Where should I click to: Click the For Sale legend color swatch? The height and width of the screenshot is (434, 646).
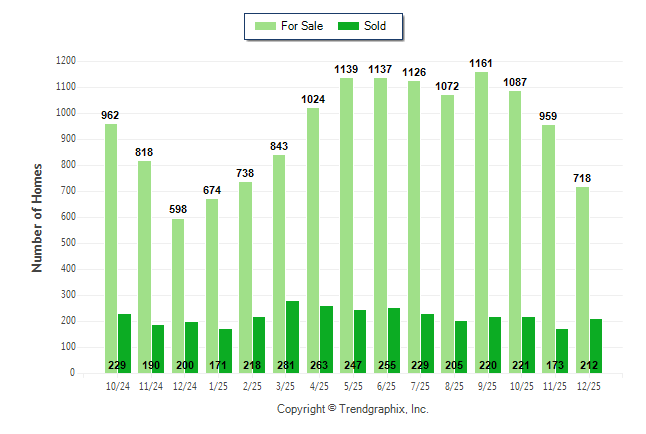268,26
